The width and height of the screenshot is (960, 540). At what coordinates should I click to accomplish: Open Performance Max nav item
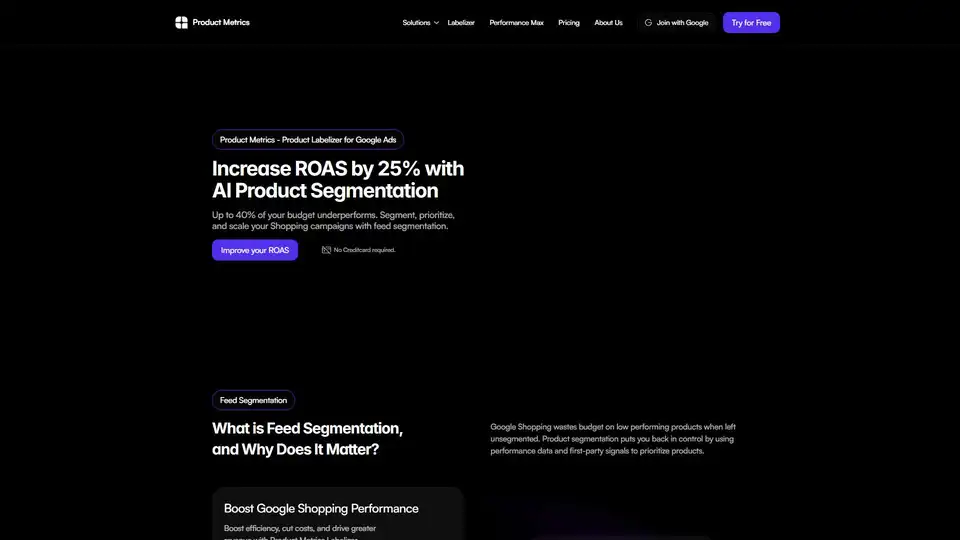pyautogui.click(x=516, y=23)
